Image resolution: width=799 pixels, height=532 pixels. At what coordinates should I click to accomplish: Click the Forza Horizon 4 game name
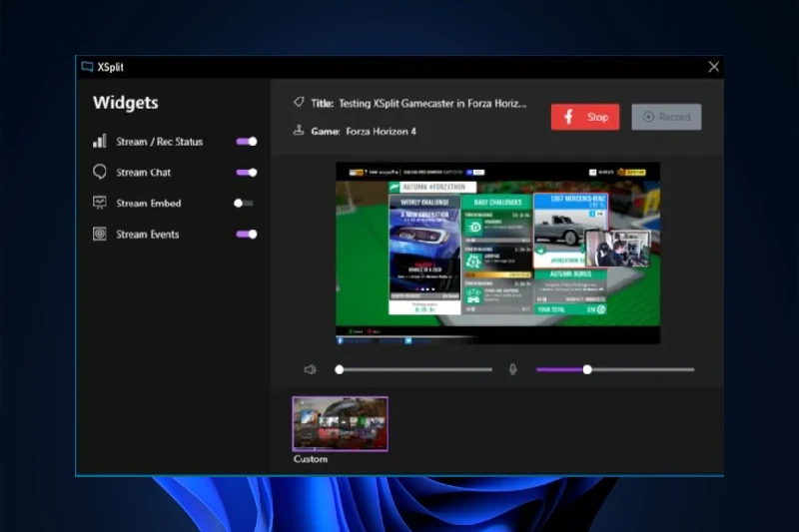381,131
